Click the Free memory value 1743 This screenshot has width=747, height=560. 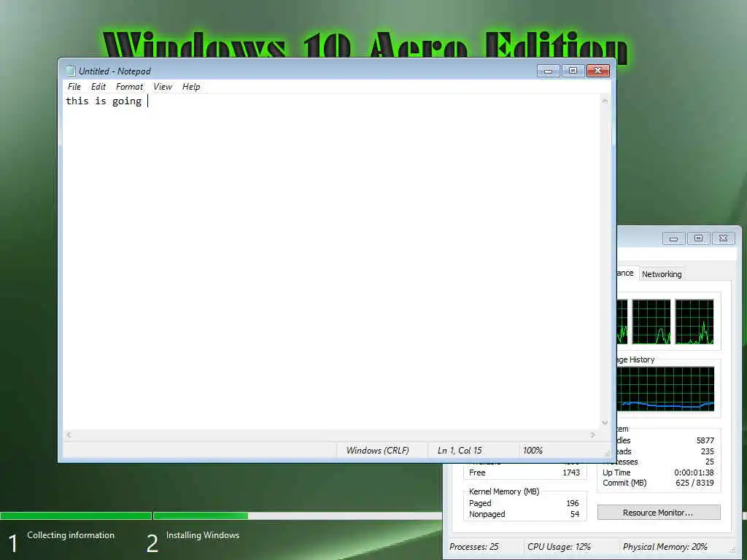pos(570,472)
